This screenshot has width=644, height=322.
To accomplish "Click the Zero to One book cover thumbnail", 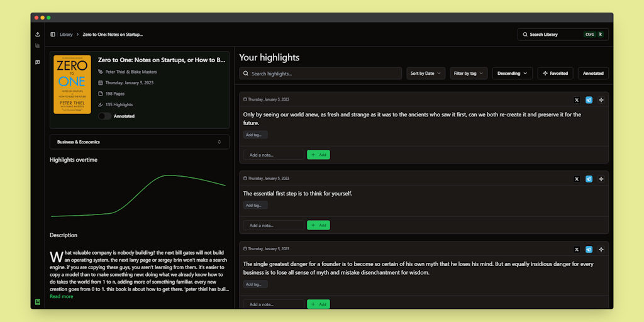I will [x=72, y=85].
